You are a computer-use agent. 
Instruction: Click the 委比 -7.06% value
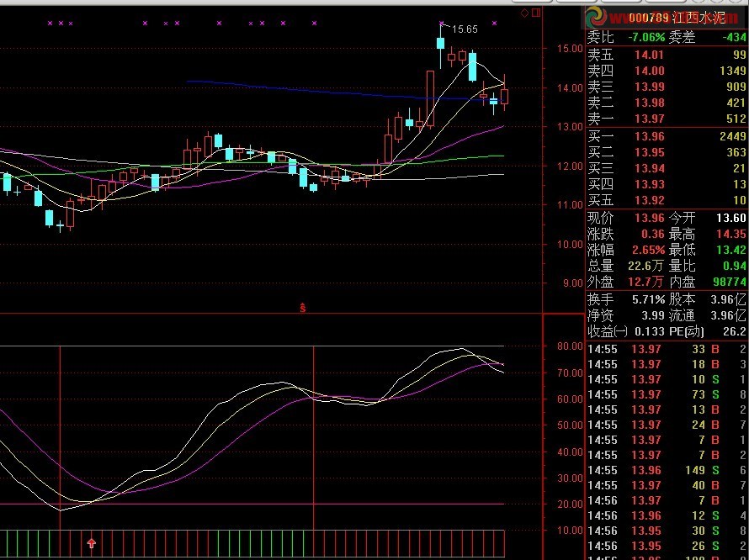[641, 37]
